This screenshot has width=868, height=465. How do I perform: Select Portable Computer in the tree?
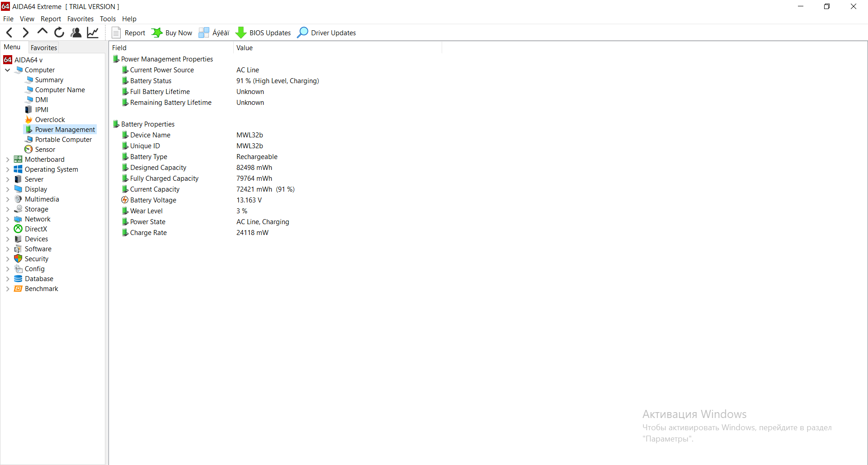click(x=59, y=140)
